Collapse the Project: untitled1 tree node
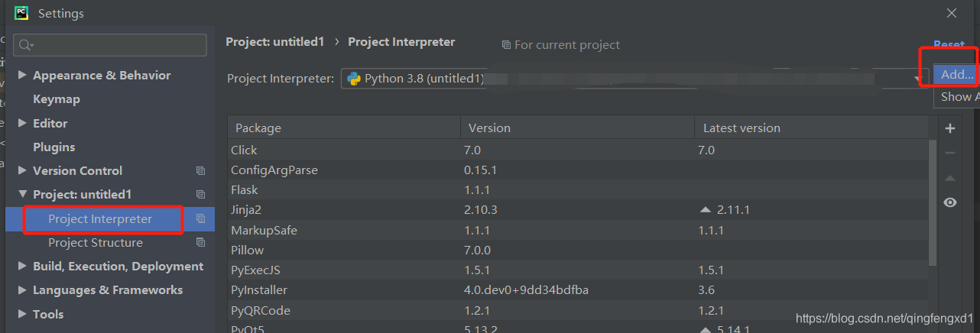Screen dimensions: 980x333 pyautogui.click(x=22, y=195)
